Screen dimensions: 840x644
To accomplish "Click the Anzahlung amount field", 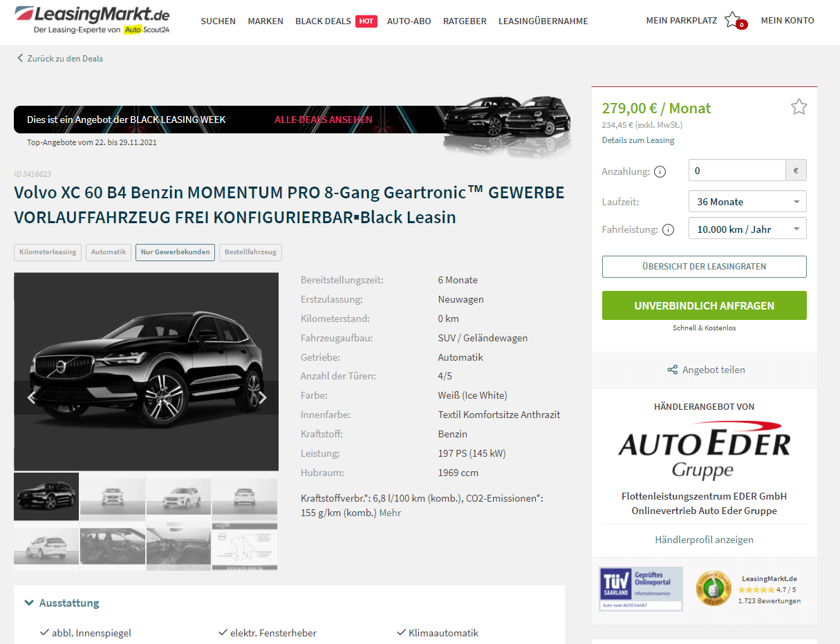I will click(x=737, y=170).
